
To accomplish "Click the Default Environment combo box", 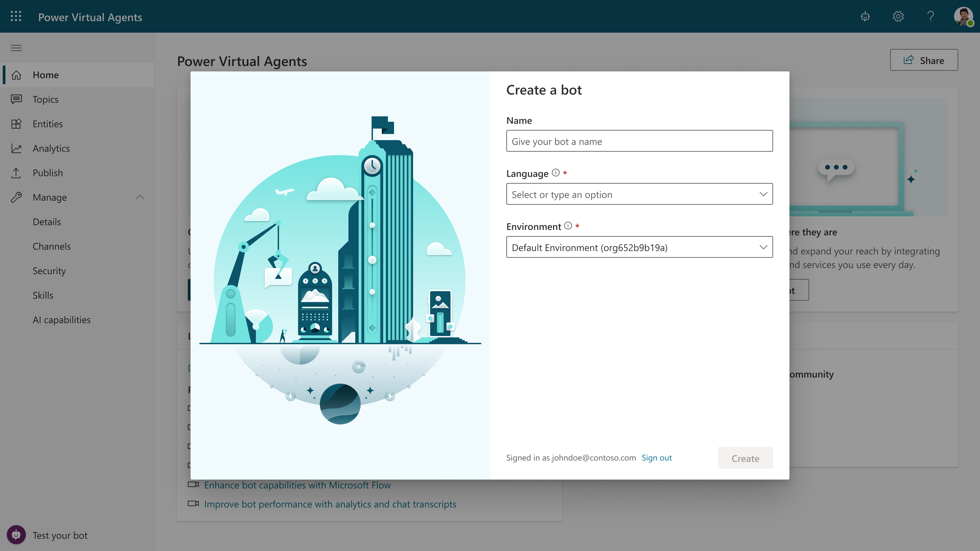I will pyautogui.click(x=639, y=247).
